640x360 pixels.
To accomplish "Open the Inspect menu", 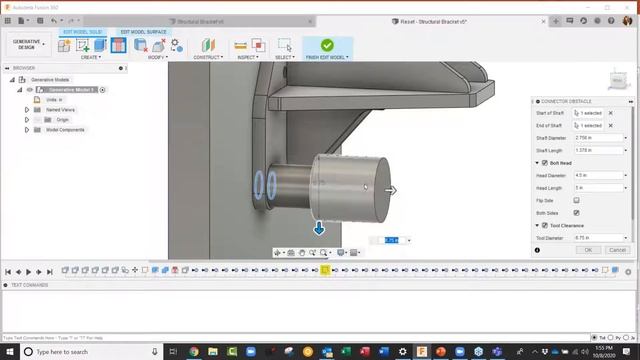I will coord(248,58).
